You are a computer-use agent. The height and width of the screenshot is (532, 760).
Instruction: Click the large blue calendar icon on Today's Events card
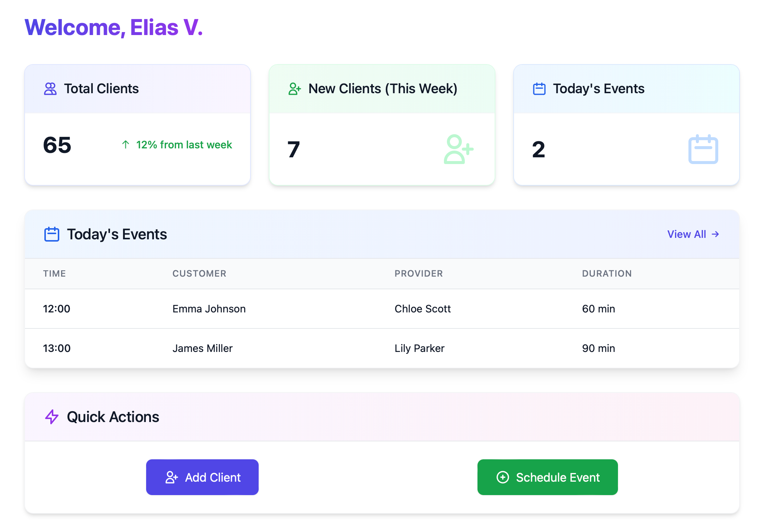pos(703,149)
